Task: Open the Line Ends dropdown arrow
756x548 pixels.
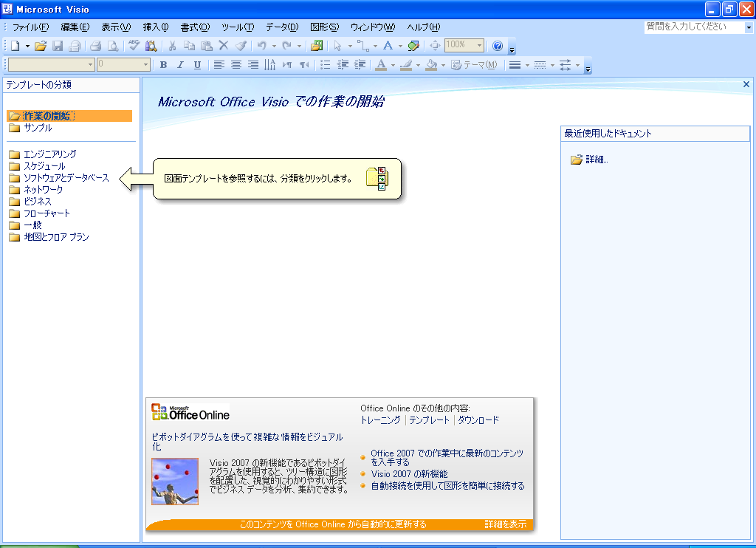Action: [577, 66]
